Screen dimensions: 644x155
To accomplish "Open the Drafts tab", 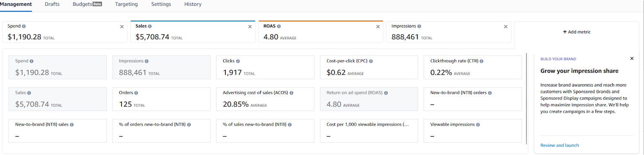I will tap(52, 4).
